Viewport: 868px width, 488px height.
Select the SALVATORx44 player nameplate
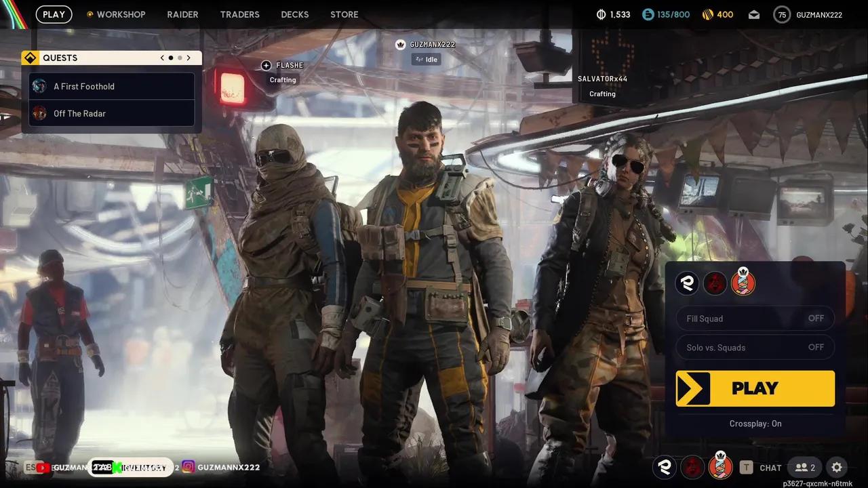click(x=602, y=79)
